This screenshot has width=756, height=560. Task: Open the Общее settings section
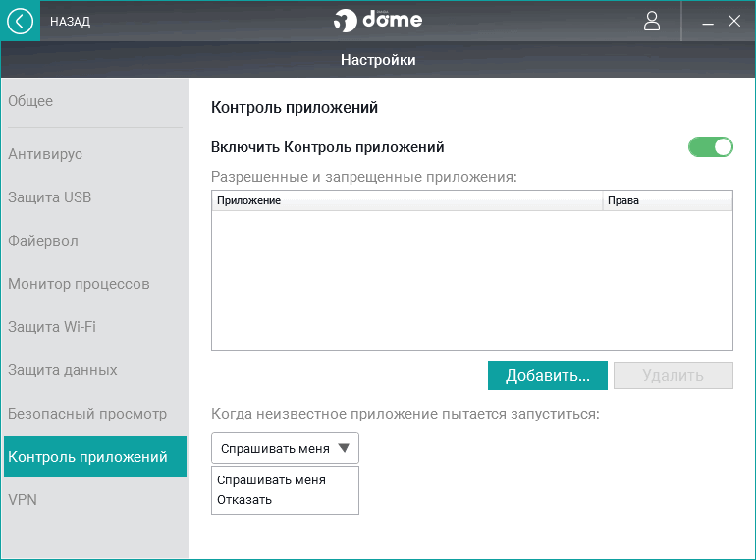pyautogui.click(x=30, y=101)
